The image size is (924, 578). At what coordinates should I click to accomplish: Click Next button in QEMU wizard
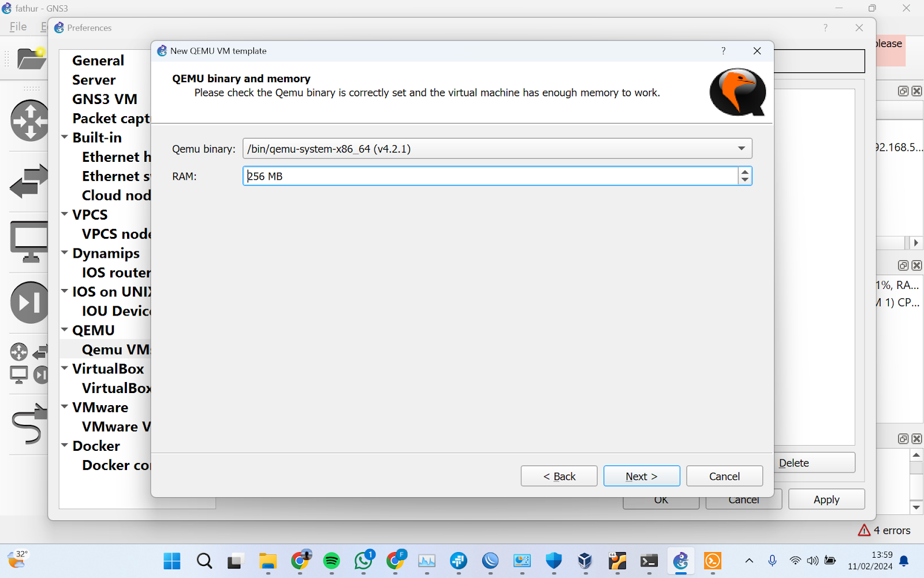642,476
